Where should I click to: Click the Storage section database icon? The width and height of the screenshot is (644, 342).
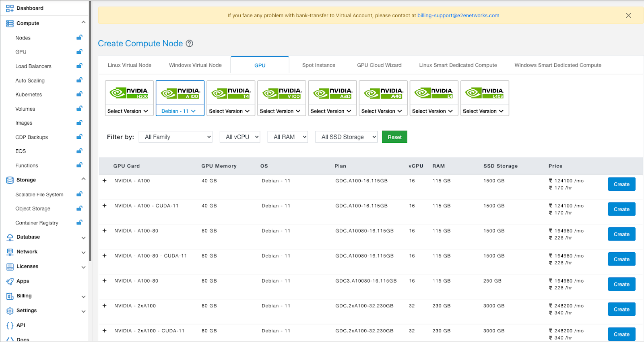[10, 180]
